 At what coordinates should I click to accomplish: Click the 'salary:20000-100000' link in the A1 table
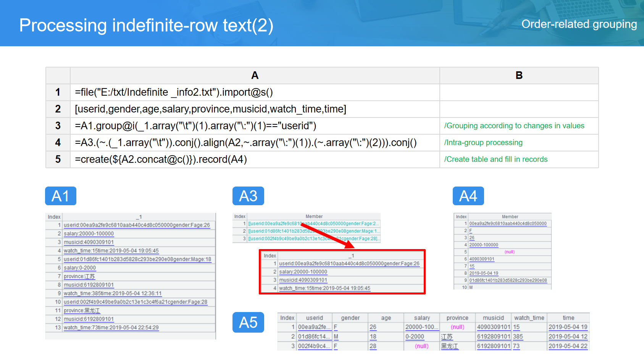click(89, 234)
